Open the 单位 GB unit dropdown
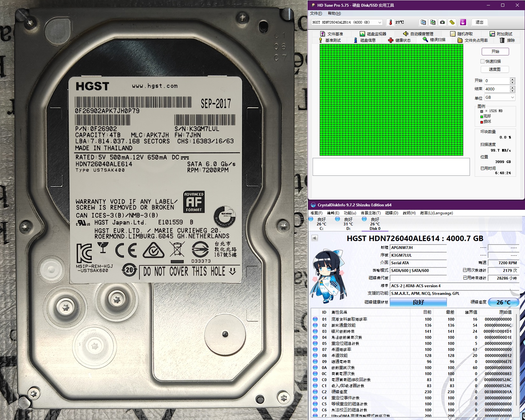Viewport: 525px width, 420px height. 500,97
